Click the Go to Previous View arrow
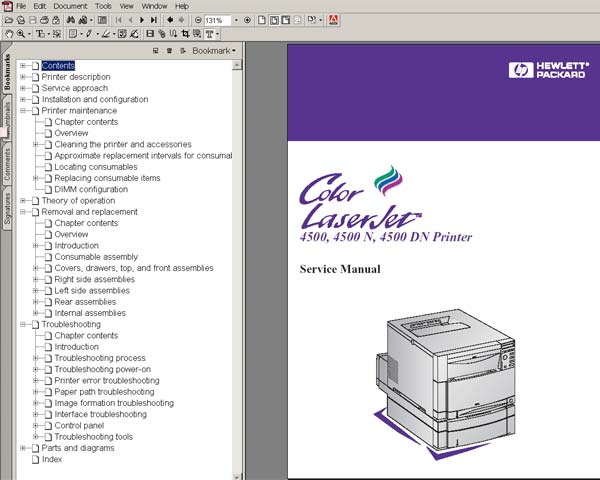 pyautogui.click(x=170, y=20)
